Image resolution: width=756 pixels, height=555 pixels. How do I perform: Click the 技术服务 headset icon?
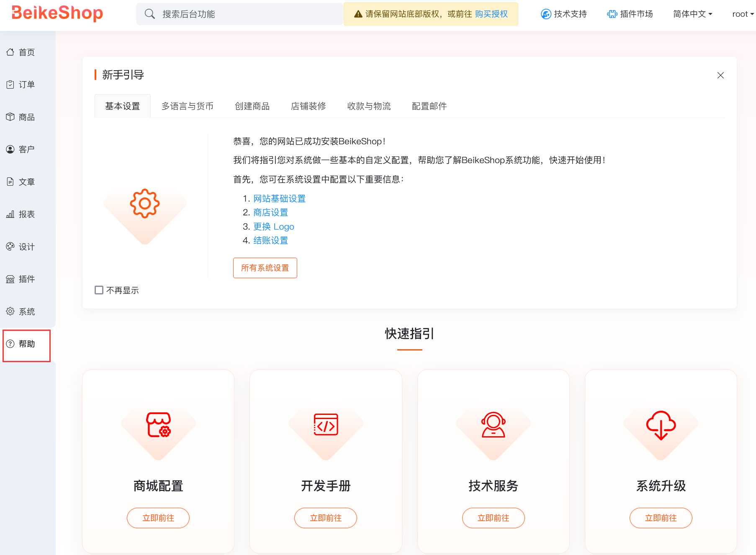click(x=494, y=425)
